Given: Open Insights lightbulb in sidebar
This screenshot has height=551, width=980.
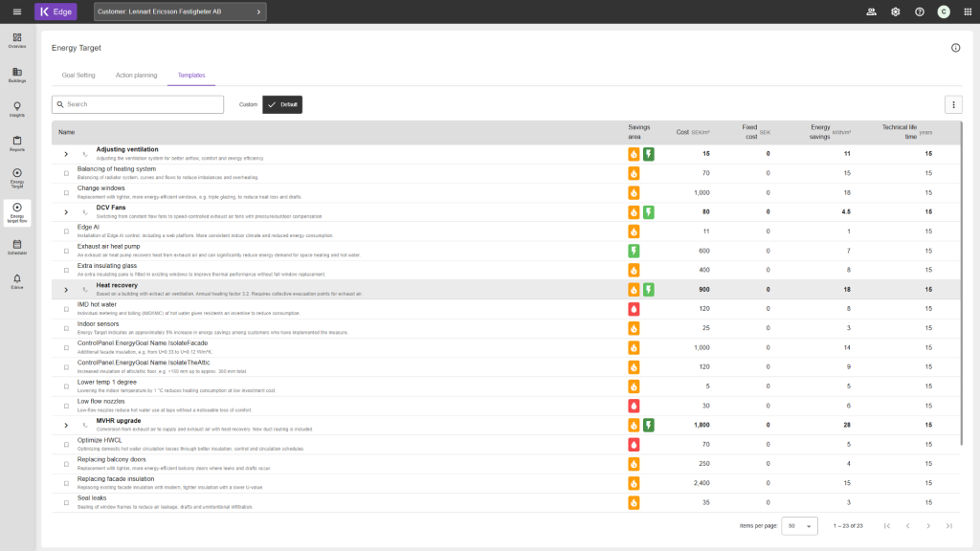Looking at the screenshot, I should pyautogui.click(x=17, y=109).
